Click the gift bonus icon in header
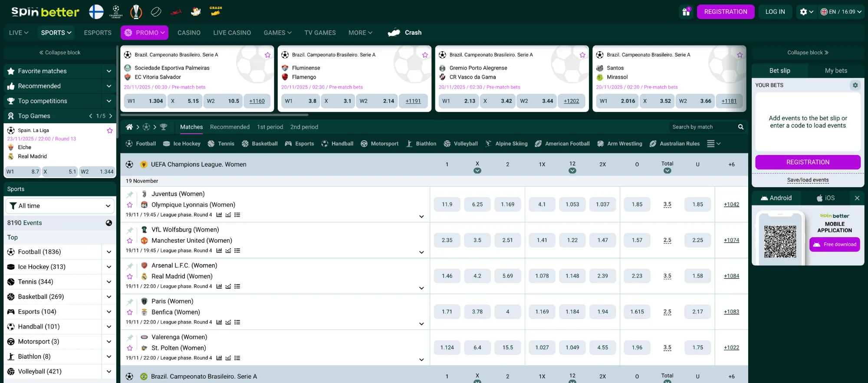The height and width of the screenshot is (383, 868). click(686, 12)
